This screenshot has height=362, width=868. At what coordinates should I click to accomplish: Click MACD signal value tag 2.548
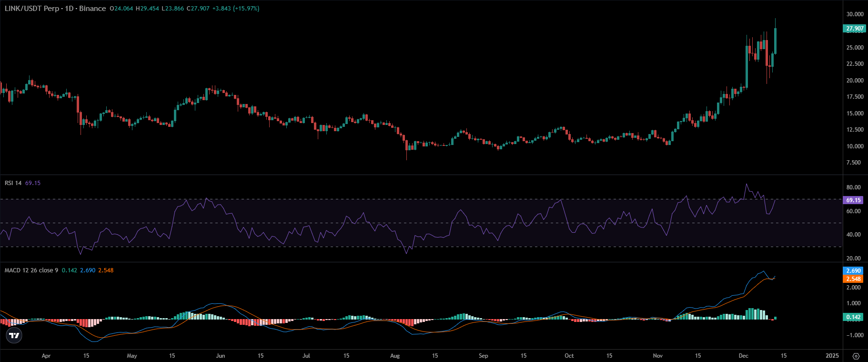(x=853, y=279)
